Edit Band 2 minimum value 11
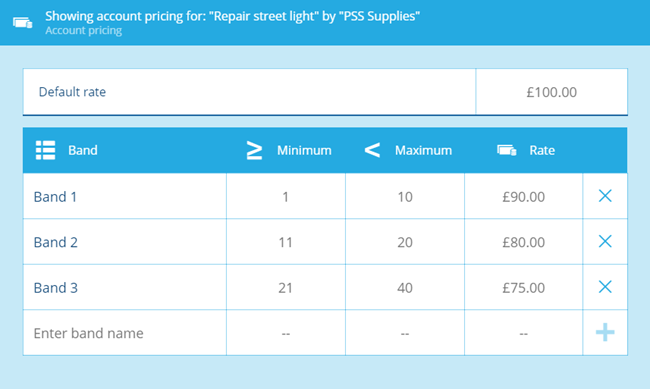 click(x=286, y=242)
